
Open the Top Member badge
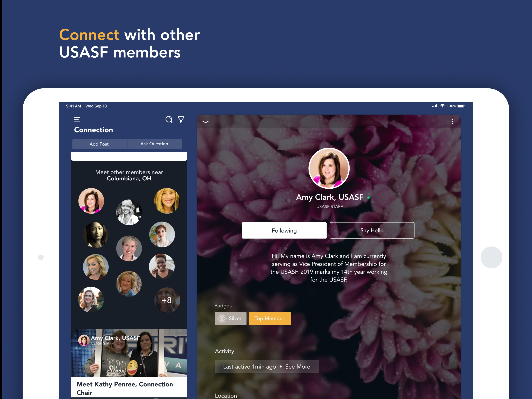click(x=270, y=318)
